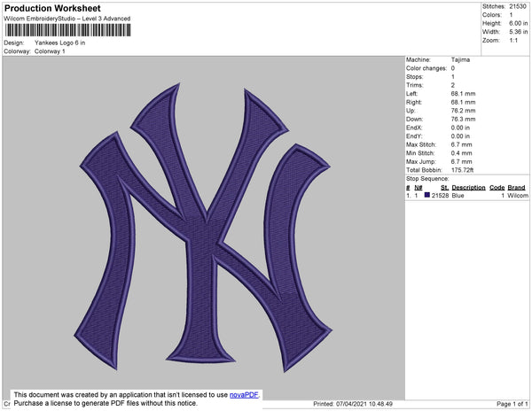Click the 'Description' column header

(468, 188)
